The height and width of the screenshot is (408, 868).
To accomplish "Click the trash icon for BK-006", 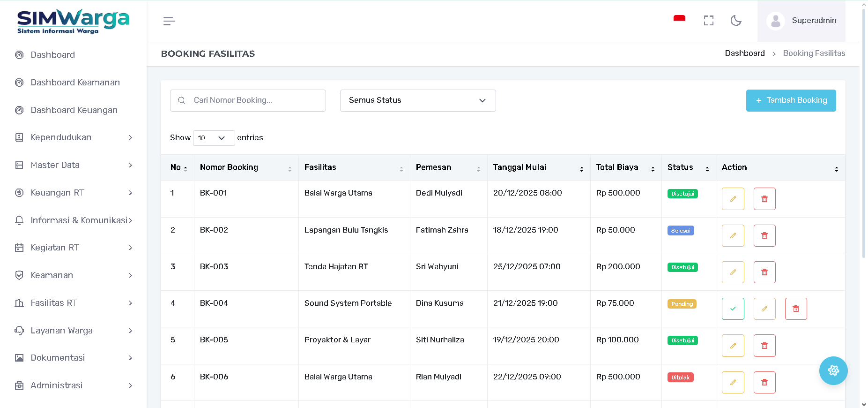I will point(764,383).
